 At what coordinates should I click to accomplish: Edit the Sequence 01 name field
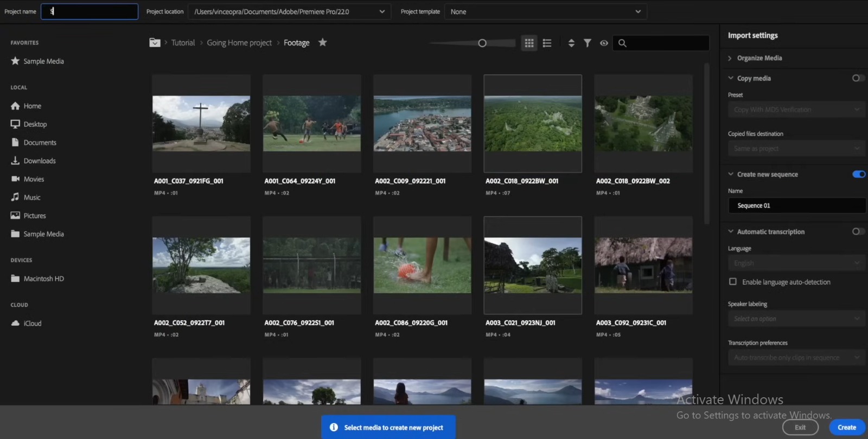tap(796, 205)
